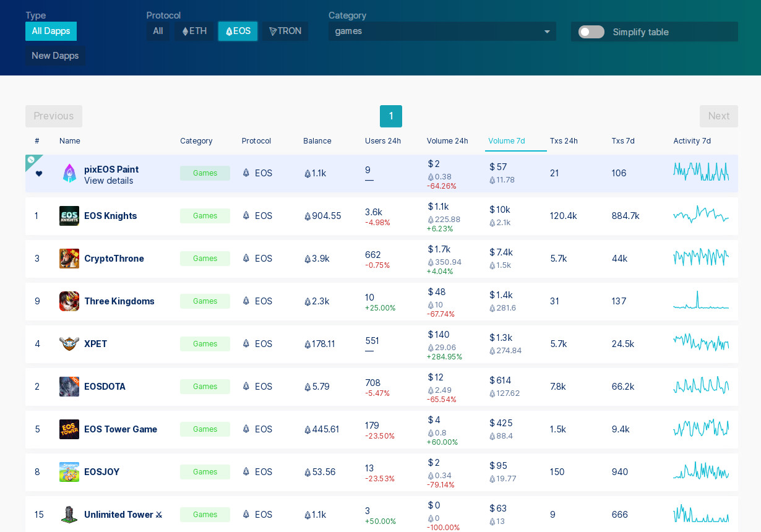The height and width of the screenshot is (532, 761).
Task: Click the EOSDOTA logo icon
Action: point(69,387)
